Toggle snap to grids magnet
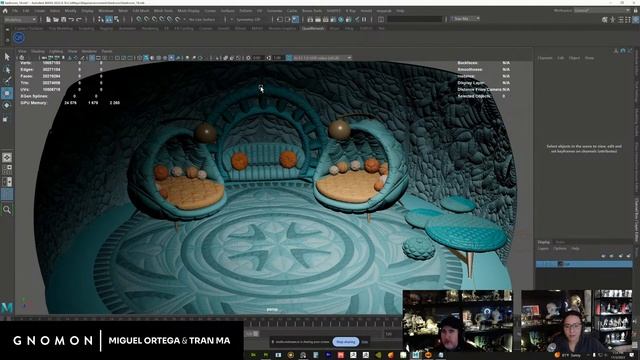640x360 pixels. tap(139, 19)
